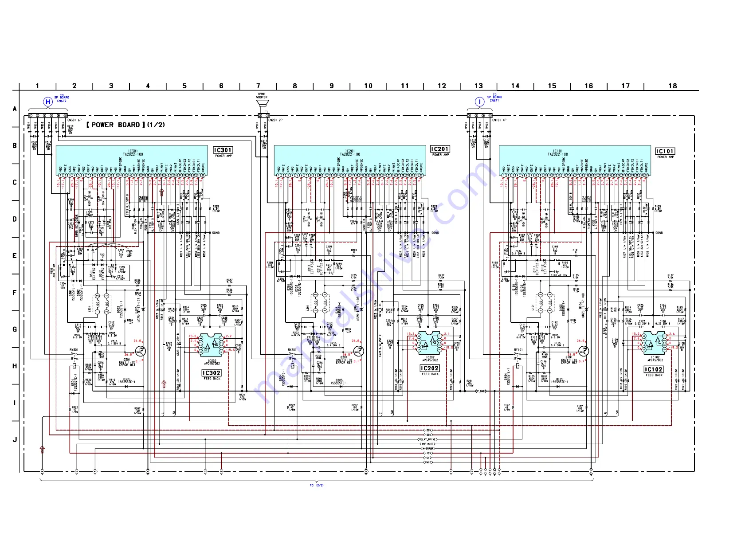Click the P_GND signal label
The width and height of the screenshot is (745, 560).
pyautogui.click(x=481, y=392)
